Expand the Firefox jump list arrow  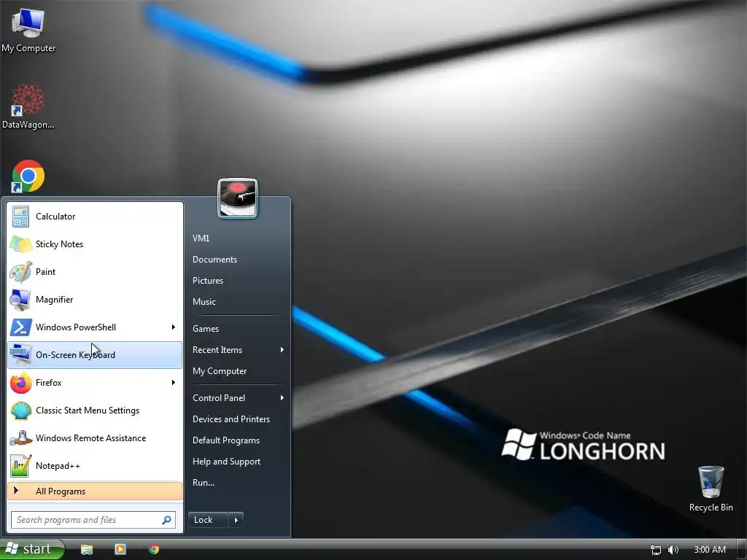point(174,382)
